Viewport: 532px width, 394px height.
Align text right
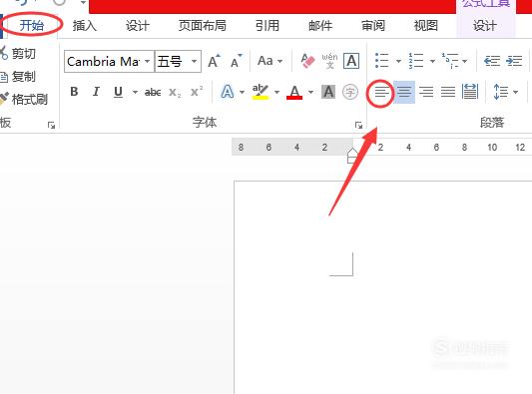tap(426, 92)
